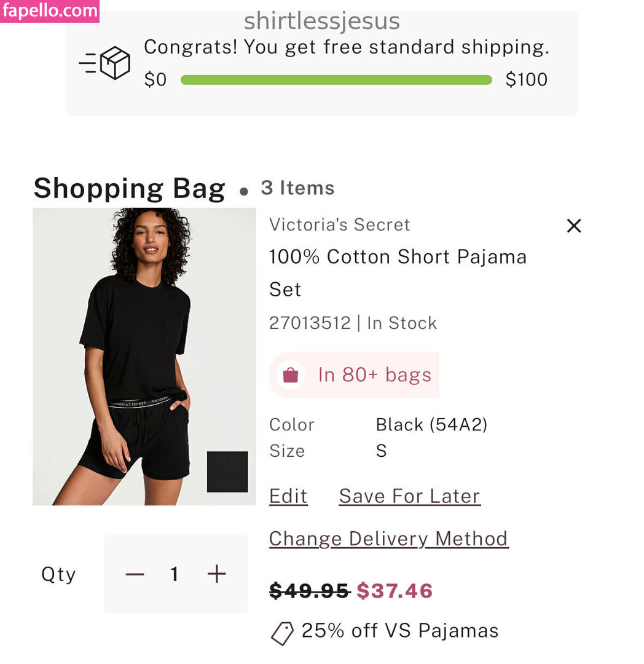Open Change Delivery Method

[x=388, y=539]
